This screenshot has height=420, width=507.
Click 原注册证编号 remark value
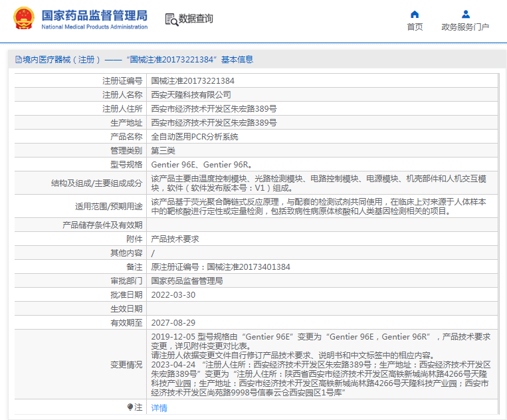coord(221,266)
